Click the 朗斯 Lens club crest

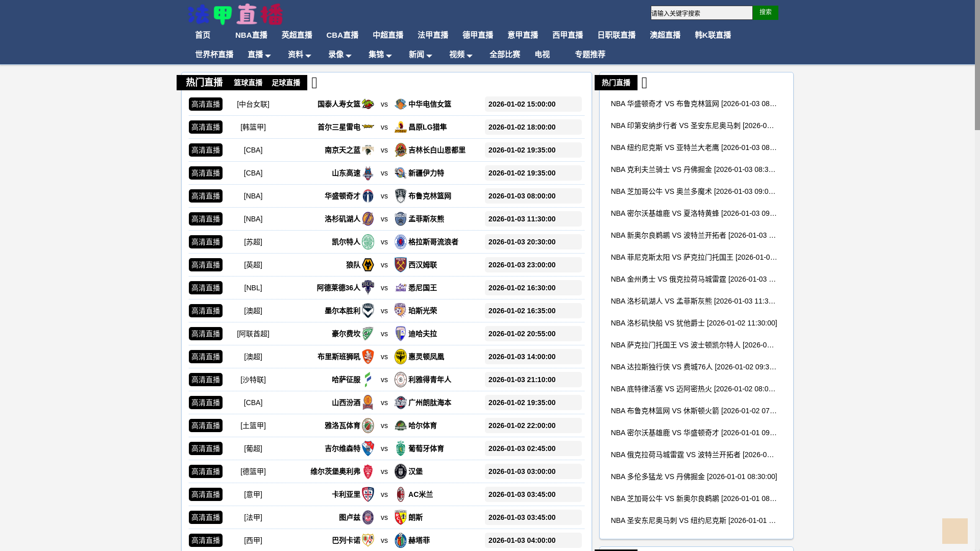pos(401,517)
